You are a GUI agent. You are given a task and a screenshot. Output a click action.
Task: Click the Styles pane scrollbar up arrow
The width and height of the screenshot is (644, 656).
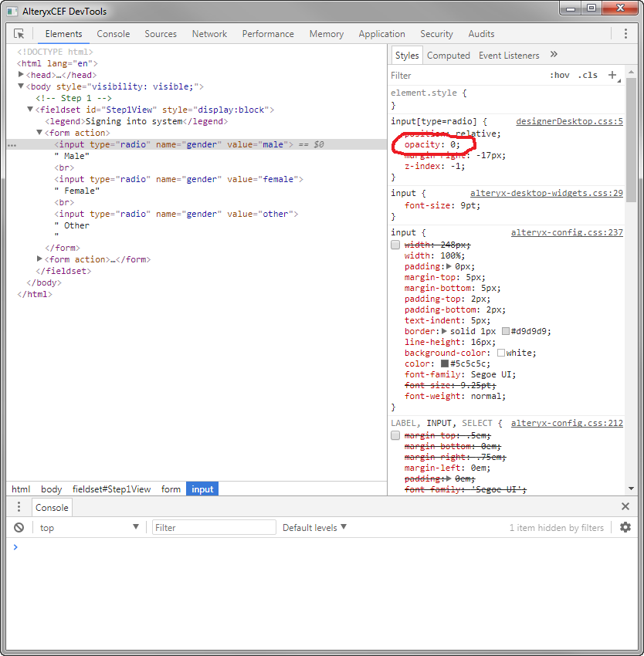(631, 73)
